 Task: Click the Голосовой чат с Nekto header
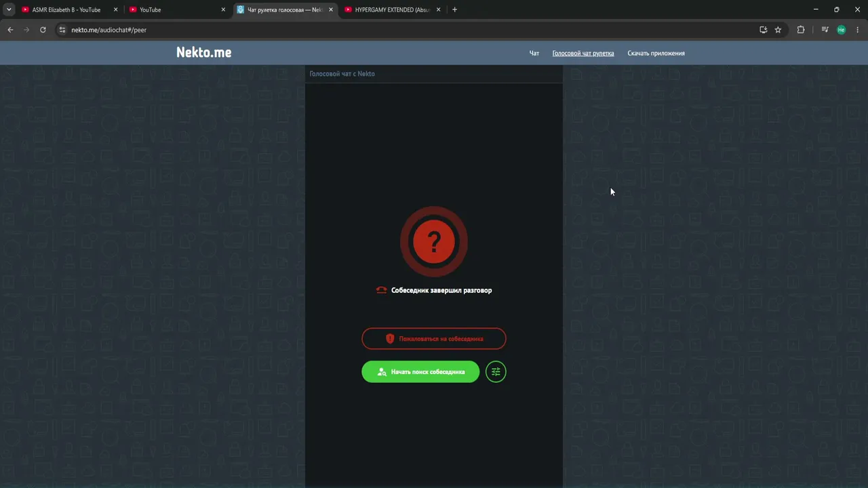pos(342,74)
